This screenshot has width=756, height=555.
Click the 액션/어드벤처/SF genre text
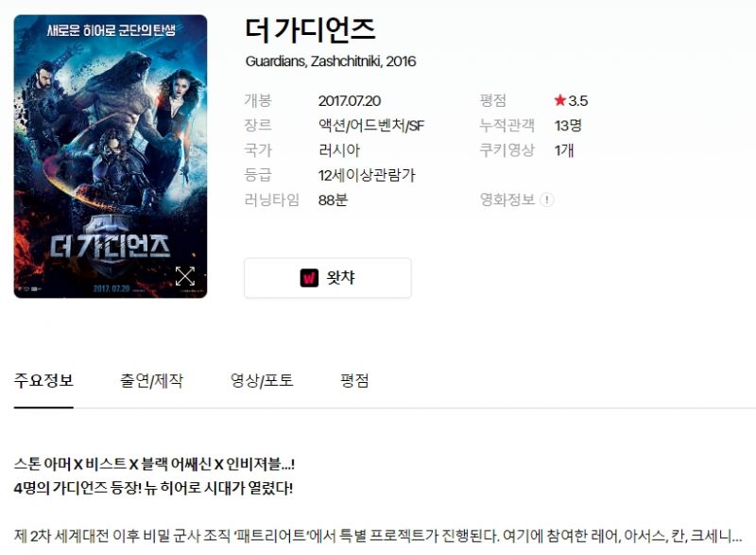coord(371,126)
